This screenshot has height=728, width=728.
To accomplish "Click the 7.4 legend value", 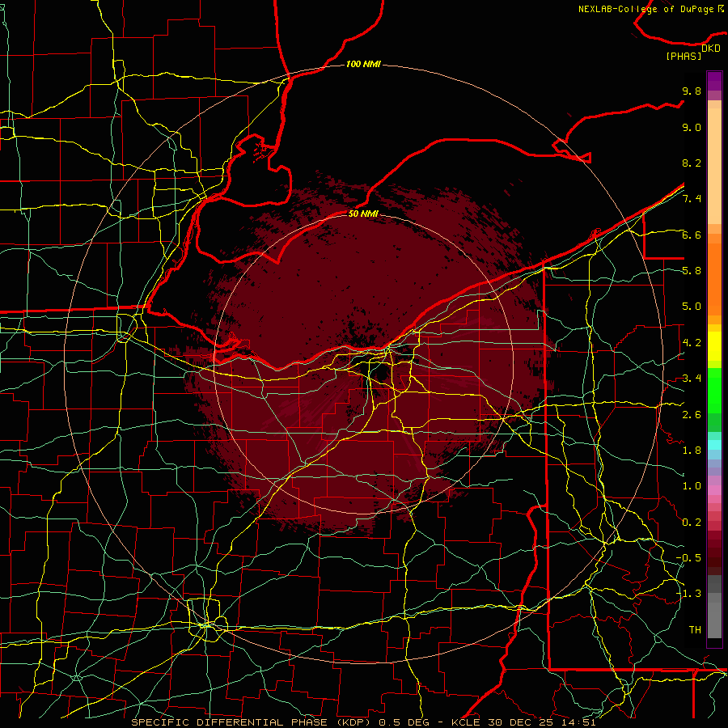I will click(x=692, y=199).
